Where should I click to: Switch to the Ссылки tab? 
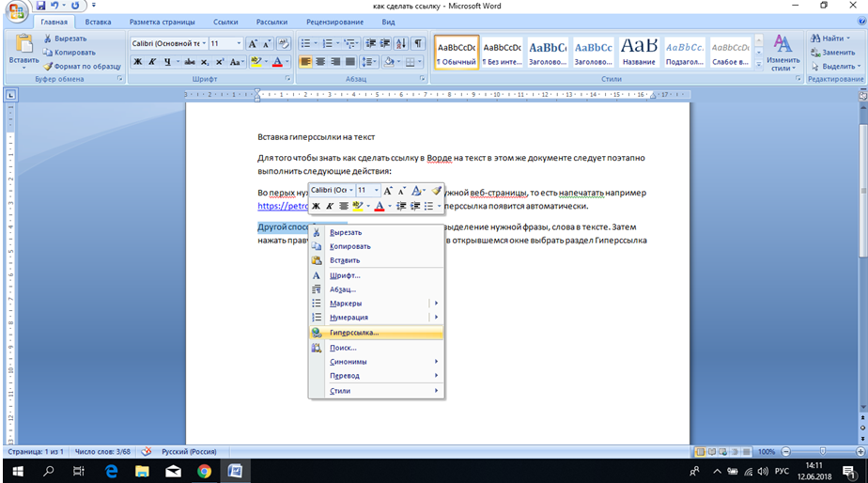point(225,23)
